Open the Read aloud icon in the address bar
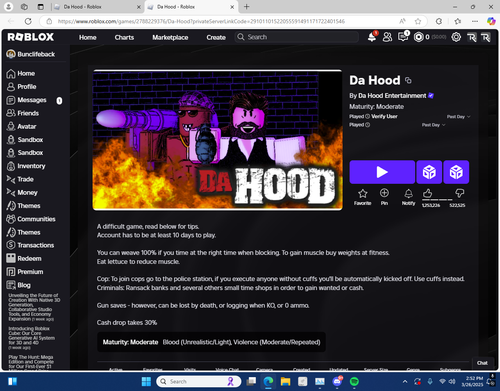 [x=402, y=21]
